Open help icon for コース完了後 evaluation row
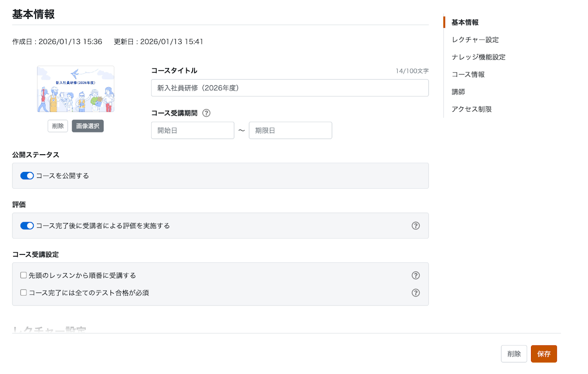This screenshot has height=374, width=588. point(415,226)
